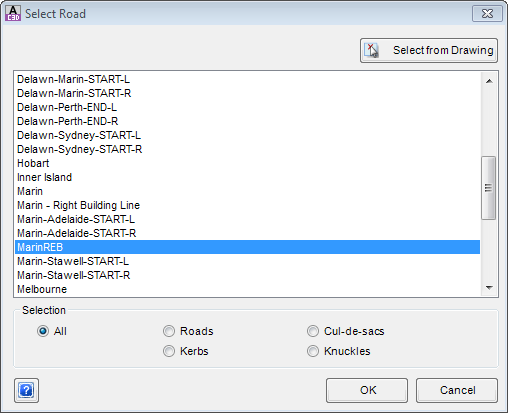Click the list scroll down arrow
Screen dimensions: 508x413
click(489, 288)
